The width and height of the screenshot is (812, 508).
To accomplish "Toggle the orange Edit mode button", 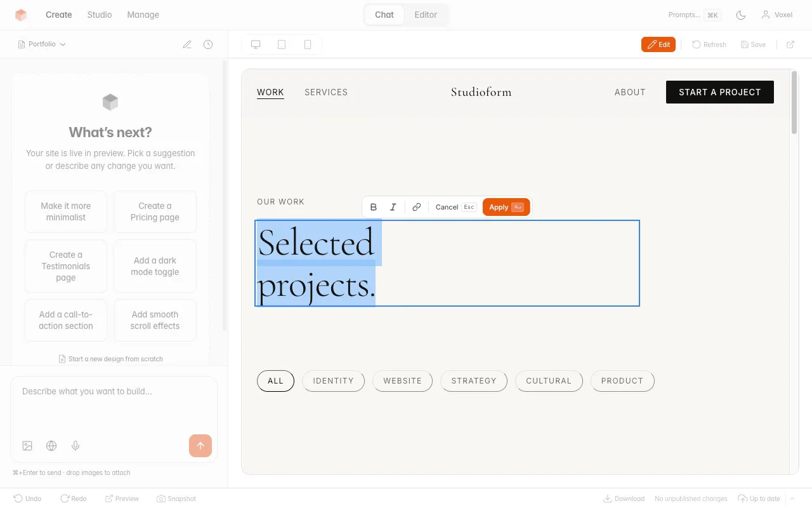I will click(658, 44).
